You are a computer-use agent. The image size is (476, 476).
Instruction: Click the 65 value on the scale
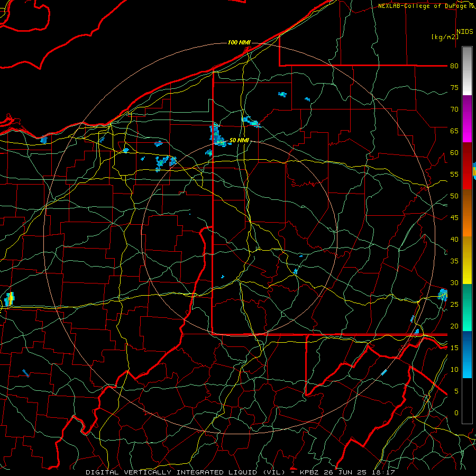coord(454,131)
